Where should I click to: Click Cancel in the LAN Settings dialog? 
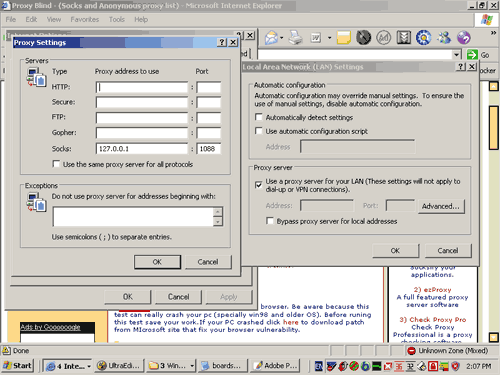(x=448, y=250)
